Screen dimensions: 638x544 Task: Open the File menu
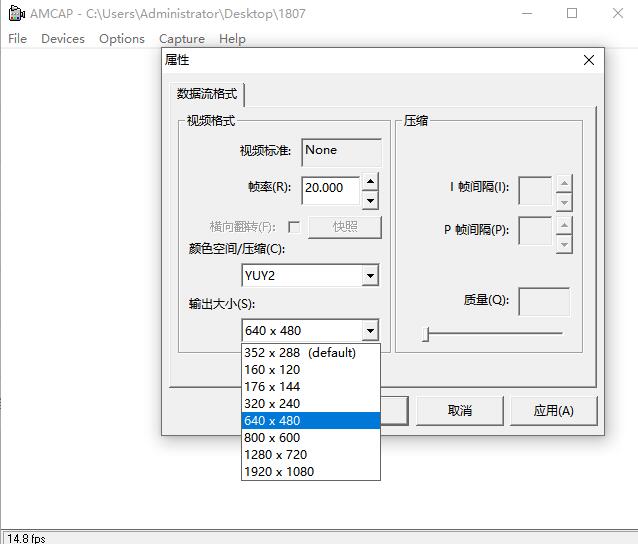pyautogui.click(x=18, y=39)
